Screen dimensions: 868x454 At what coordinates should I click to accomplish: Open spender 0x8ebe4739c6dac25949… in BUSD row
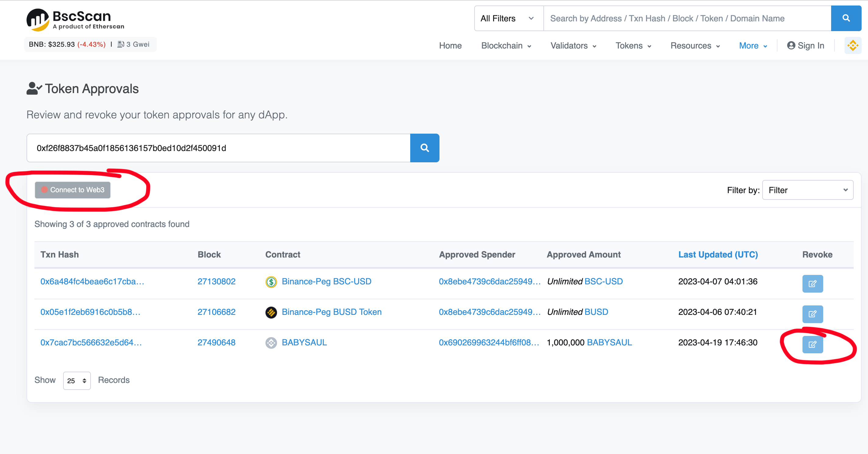click(489, 312)
